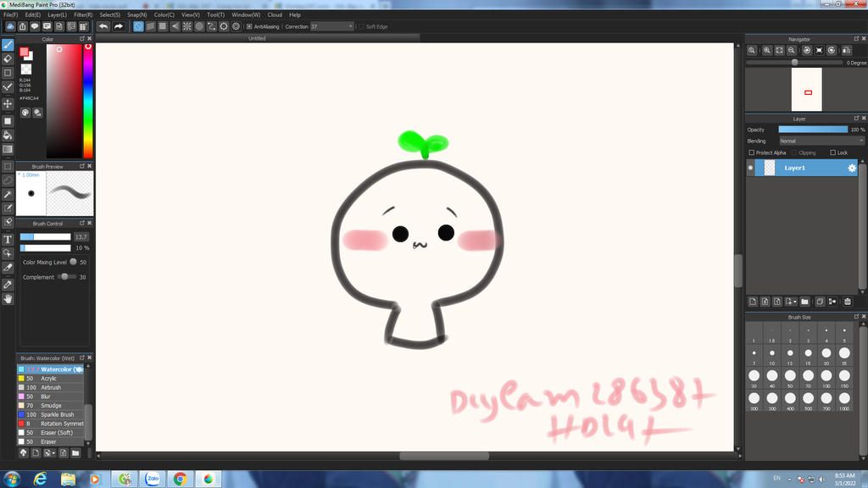The image size is (868, 488).
Task: Click the Navigator canvas thumbnail
Action: 807,90
